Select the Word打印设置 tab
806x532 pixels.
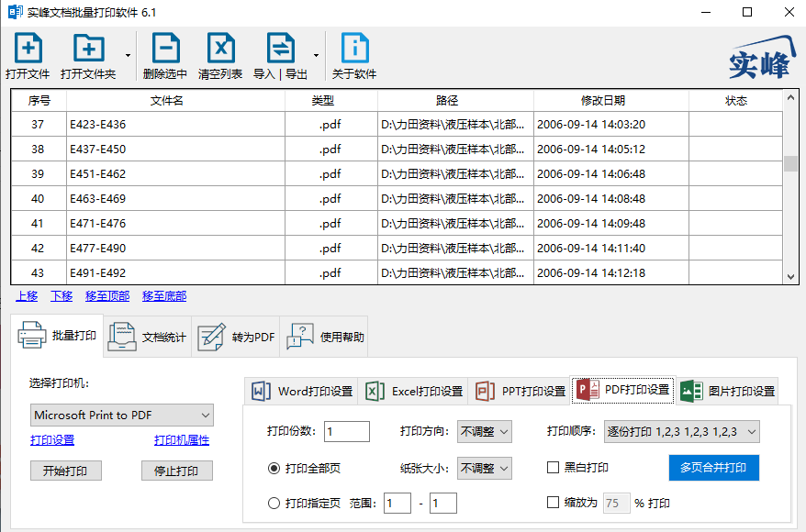point(302,392)
